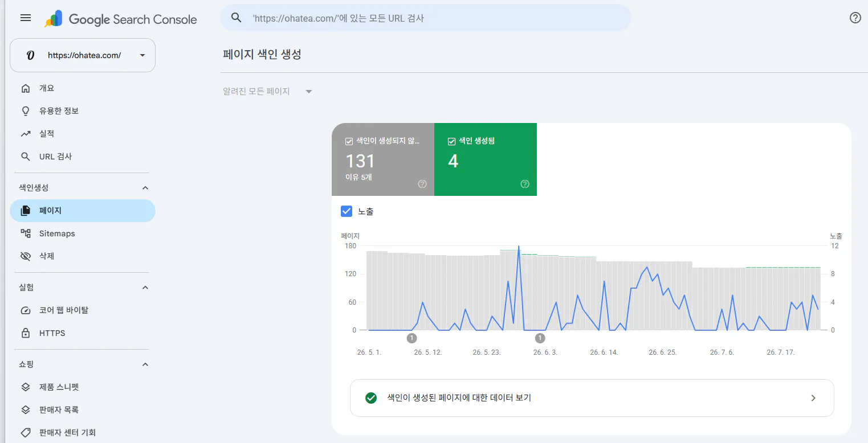Click the 26. 6. 25. axis label
This screenshot has width=868, height=443.
tap(663, 352)
